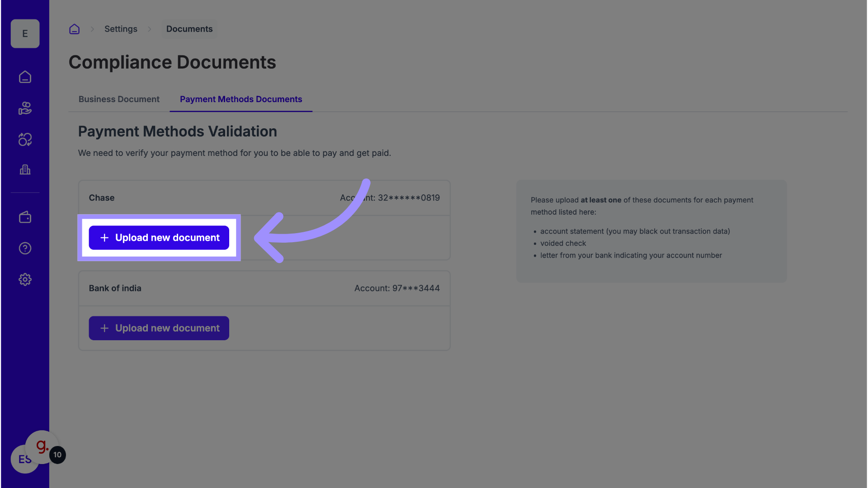
Task: Click the notification count badge 10
Action: pyautogui.click(x=58, y=455)
